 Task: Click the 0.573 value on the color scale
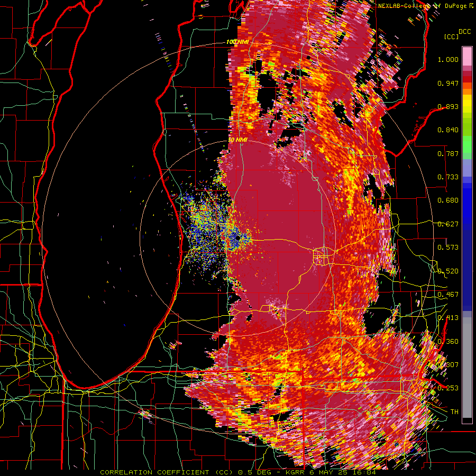click(448, 248)
